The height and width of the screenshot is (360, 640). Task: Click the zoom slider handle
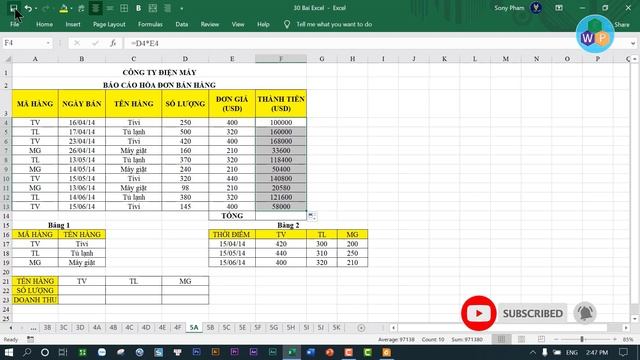click(x=582, y=339)
